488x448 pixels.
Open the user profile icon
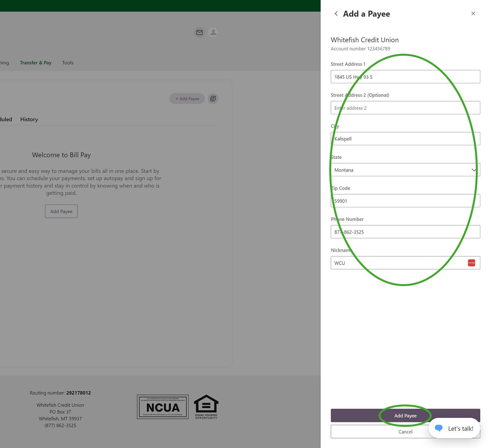coord(213,32)
